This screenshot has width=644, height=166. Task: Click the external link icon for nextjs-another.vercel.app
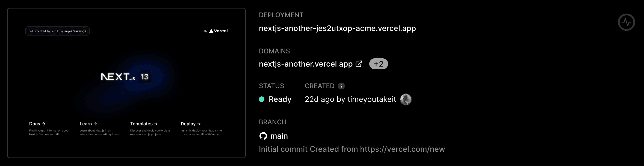[359, 63]
